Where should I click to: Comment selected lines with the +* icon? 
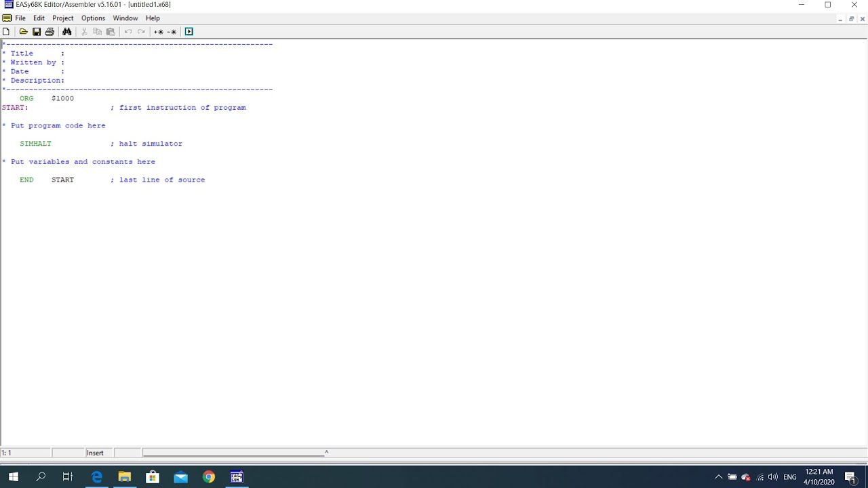tap(159, 32)
